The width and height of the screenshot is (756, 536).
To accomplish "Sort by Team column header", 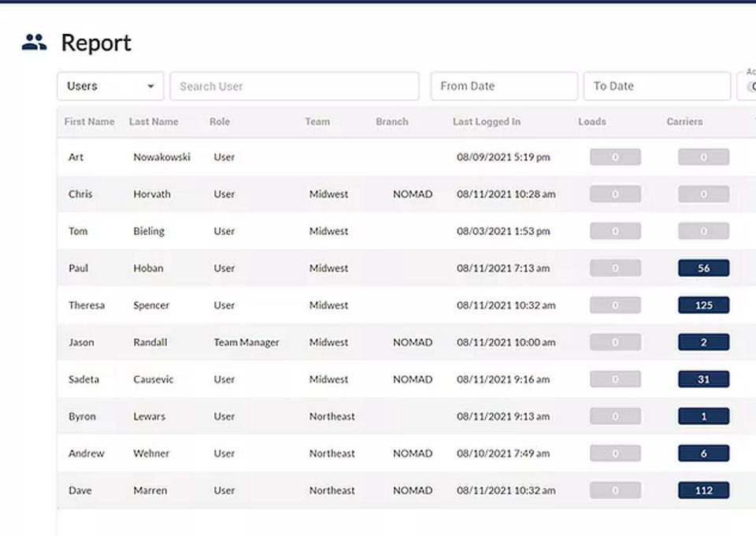I will coord(317,121).
